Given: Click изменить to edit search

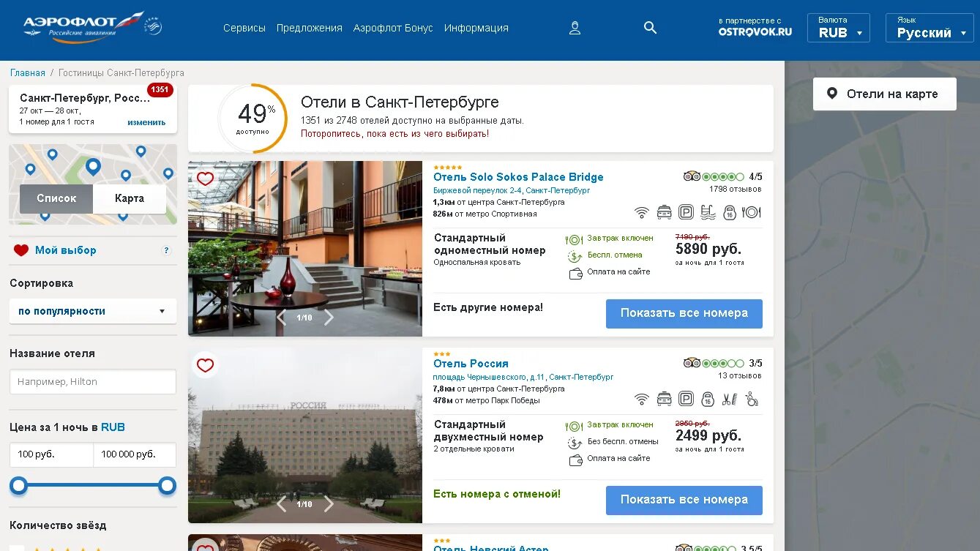Looking at the screenshot, I should click(x=146, y=122).
